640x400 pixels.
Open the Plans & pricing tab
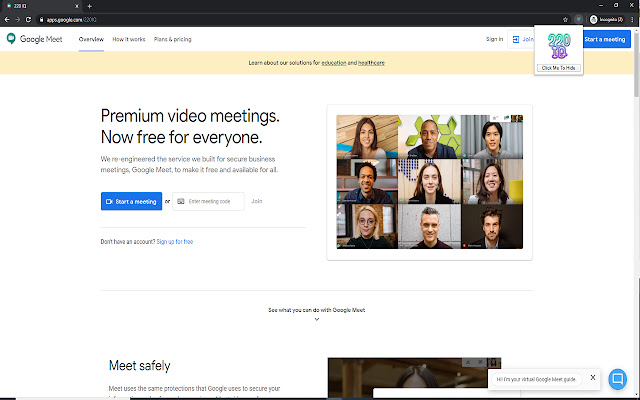[x=172, y=39]
